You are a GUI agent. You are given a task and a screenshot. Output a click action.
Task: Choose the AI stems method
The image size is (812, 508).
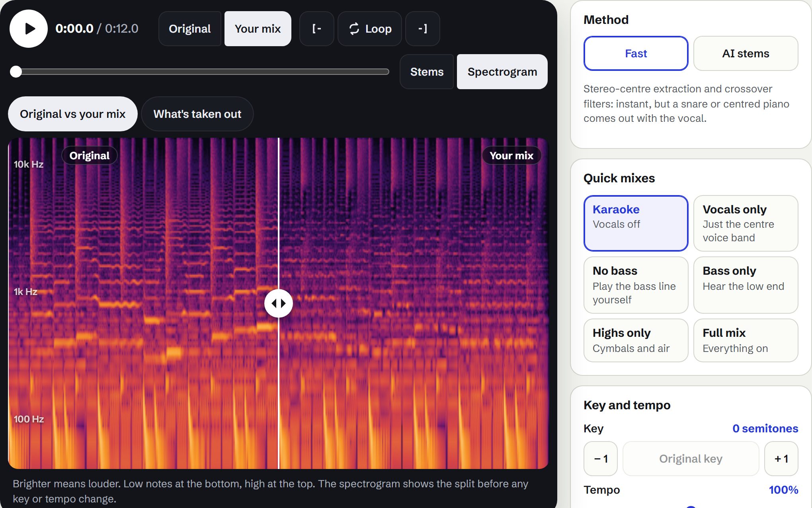[746, 53]
